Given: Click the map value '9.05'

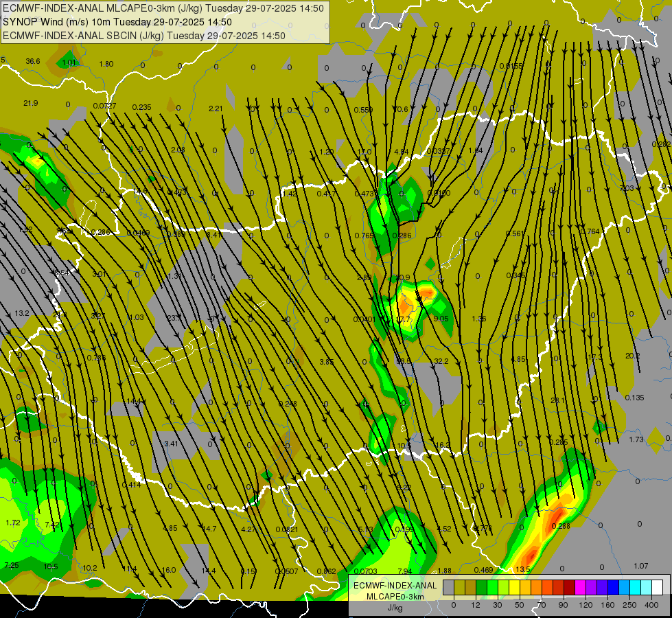Looking at the screenshot, I should [441, 319].
